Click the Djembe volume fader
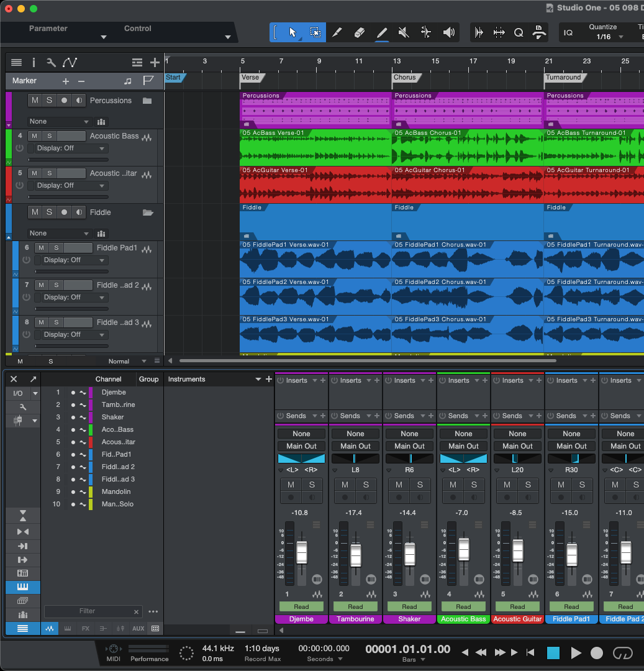This screenshot has height=671, width=644. 302,552
